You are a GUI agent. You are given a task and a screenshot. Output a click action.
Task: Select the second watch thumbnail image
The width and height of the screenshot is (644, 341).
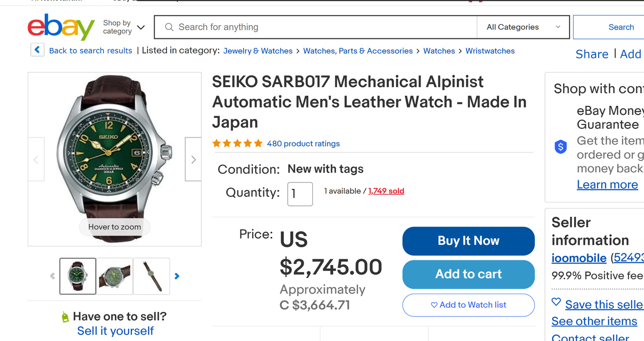pyautogui.click(x=115, y=276)
